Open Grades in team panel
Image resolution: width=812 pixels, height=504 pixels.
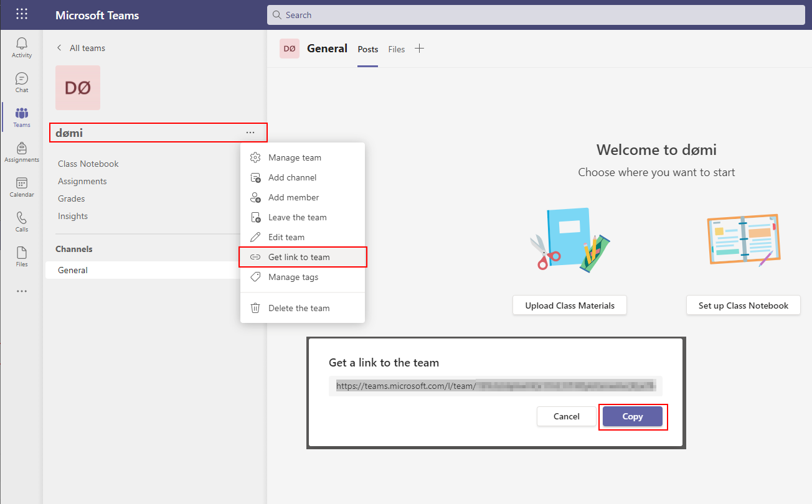click(x=72, y=198)
